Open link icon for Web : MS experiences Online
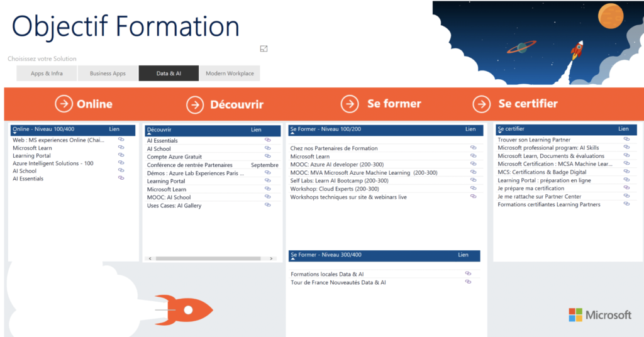This screenshot has height=337, width=644. (121, 140)
